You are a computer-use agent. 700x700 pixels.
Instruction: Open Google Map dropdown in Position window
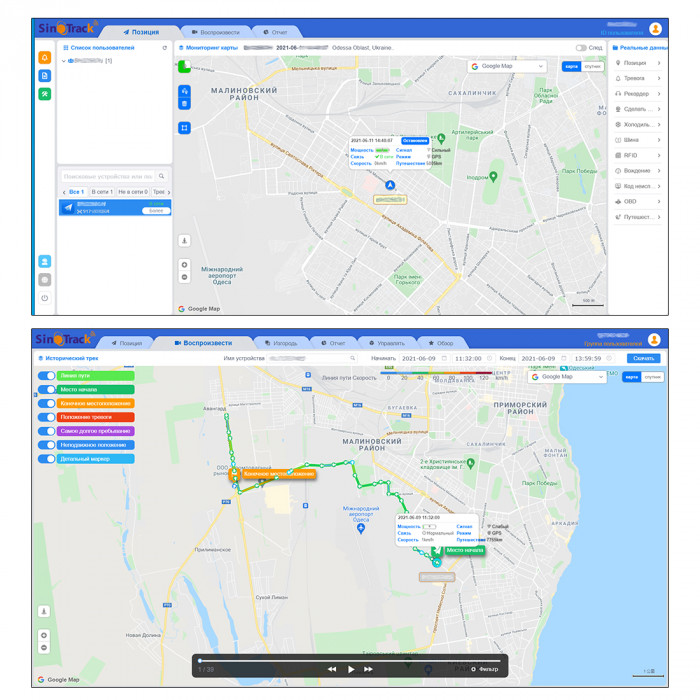(507, 66)
